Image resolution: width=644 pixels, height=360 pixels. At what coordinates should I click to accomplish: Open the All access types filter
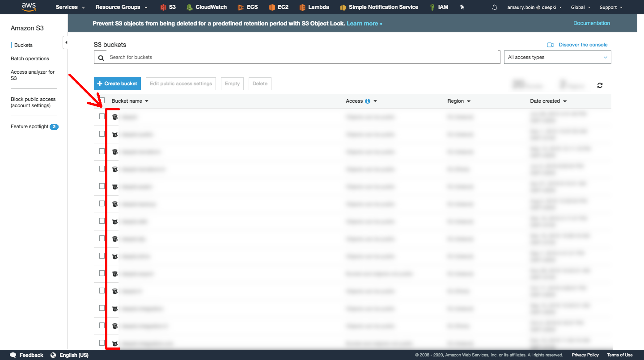557,57
